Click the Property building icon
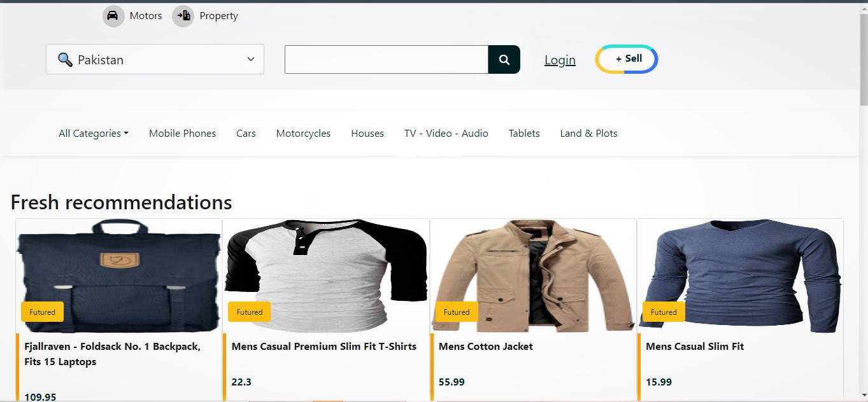The width and height of the screenshot is (868, 402). tap(183, 16)
